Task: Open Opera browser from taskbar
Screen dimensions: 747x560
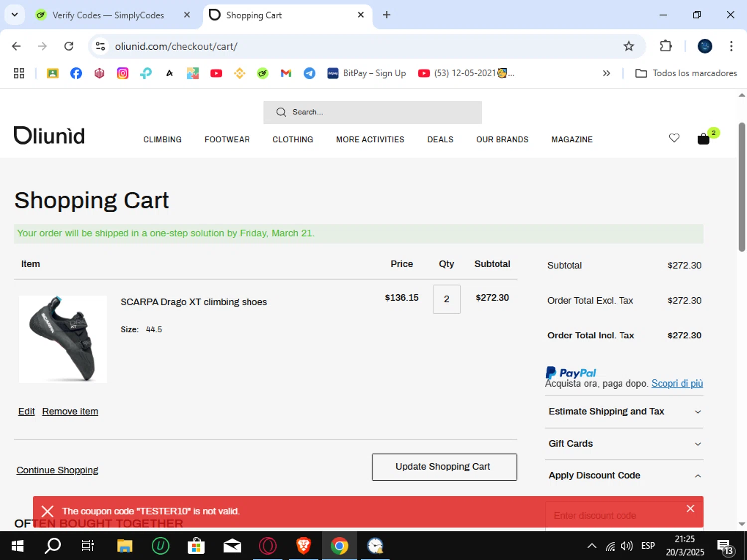Action: [268, 546]
